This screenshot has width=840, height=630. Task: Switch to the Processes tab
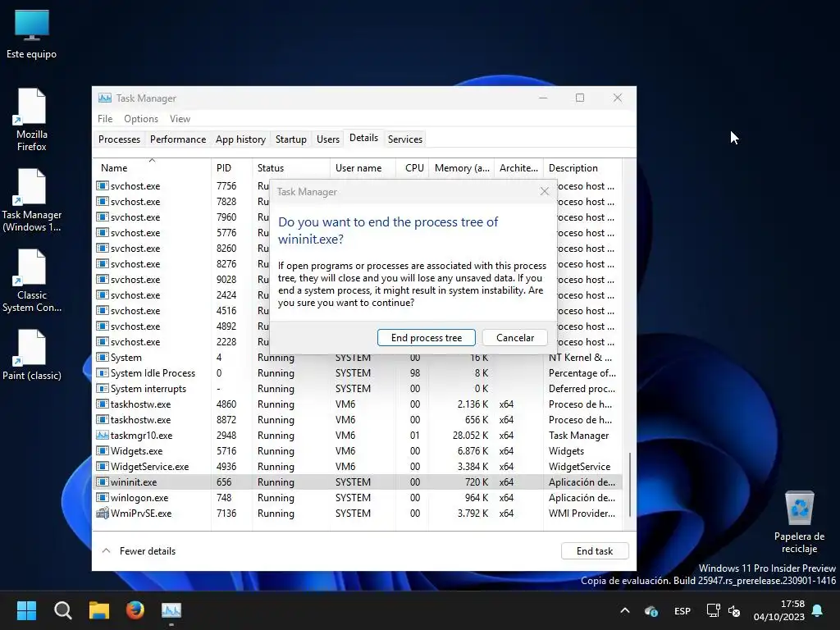pyautogui.click(x=119, y=139)
